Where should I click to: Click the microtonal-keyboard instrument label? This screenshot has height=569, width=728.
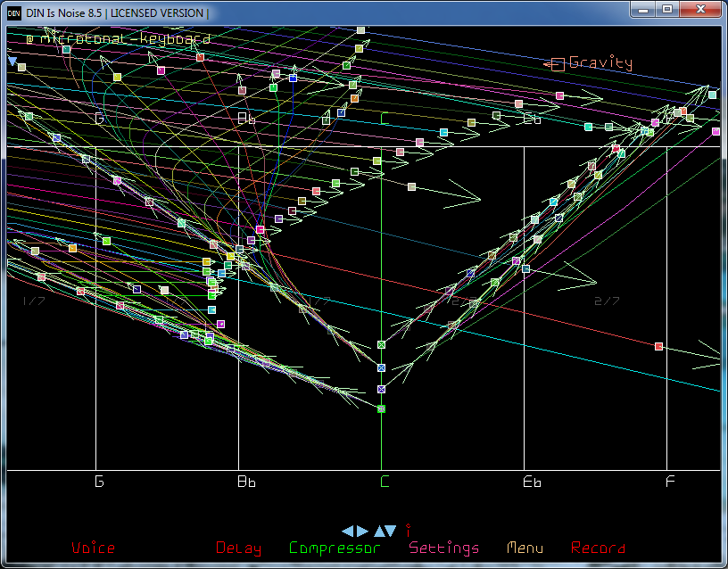(x=118, y=39)
